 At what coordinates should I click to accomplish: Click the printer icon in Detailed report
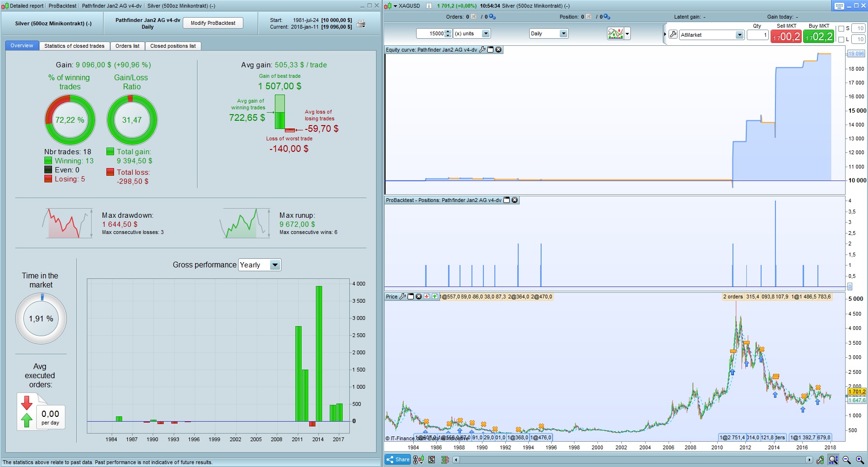361,23
